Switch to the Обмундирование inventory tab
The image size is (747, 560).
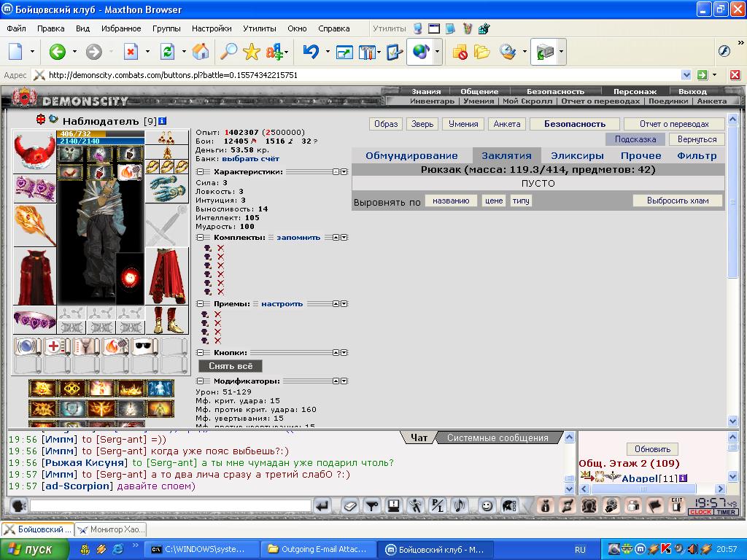click(x=411, y=156)
